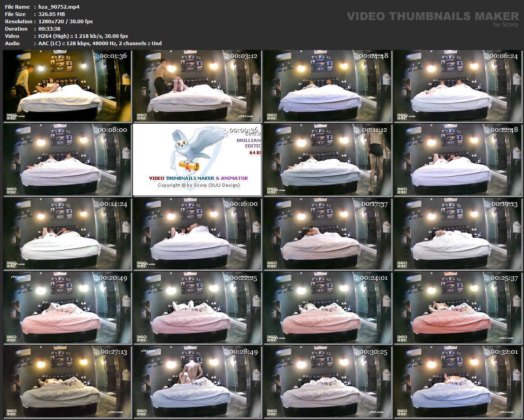The image size is (524, 420).
Task: Click the thumbnail timestamped 00:01:36
Action: (67, 85)
